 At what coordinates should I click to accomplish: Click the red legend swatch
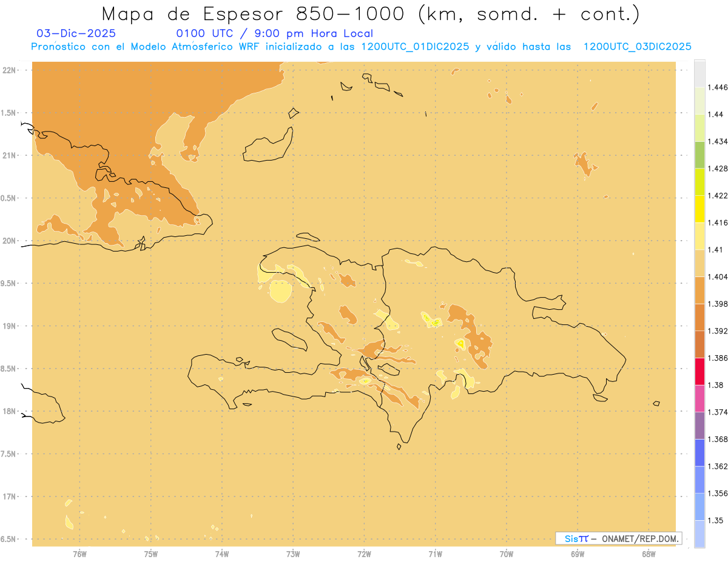coord(699,371)
